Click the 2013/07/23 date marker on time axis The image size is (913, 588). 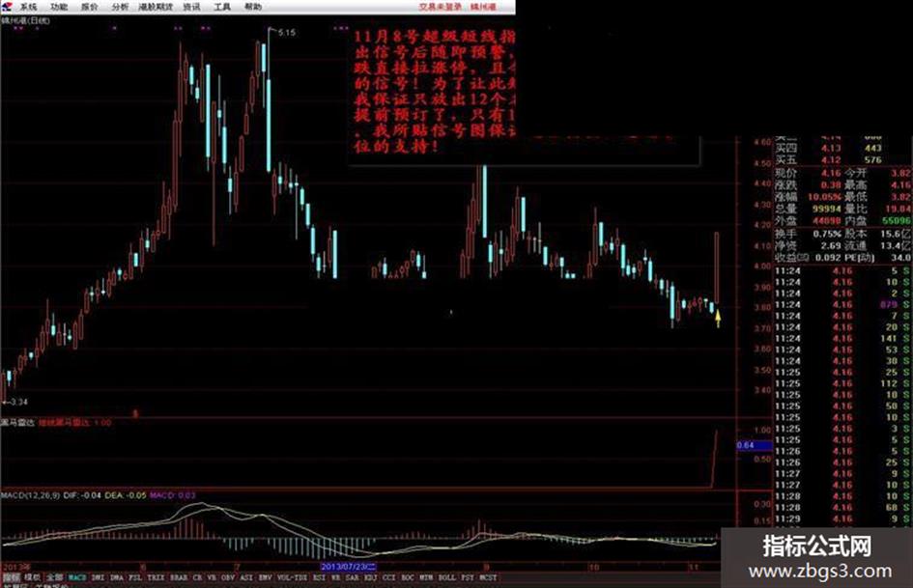point(349,566)
